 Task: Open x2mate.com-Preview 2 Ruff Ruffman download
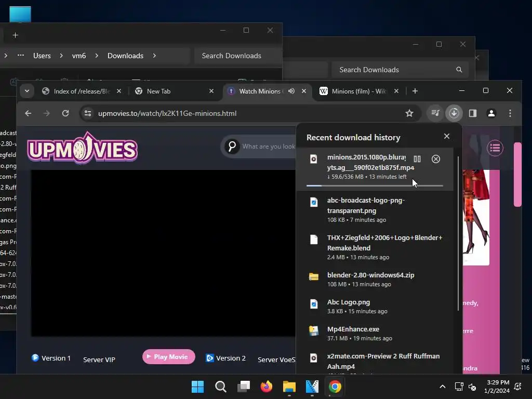click(375, 361)
